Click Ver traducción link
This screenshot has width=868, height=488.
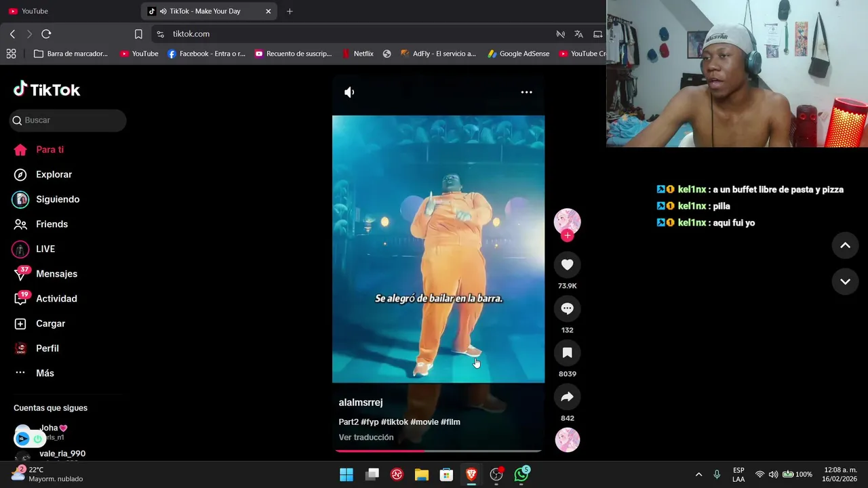click(366, 438)
